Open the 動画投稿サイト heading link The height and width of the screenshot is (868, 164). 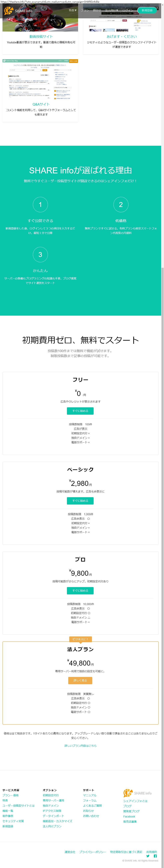(x=41, y=36)
